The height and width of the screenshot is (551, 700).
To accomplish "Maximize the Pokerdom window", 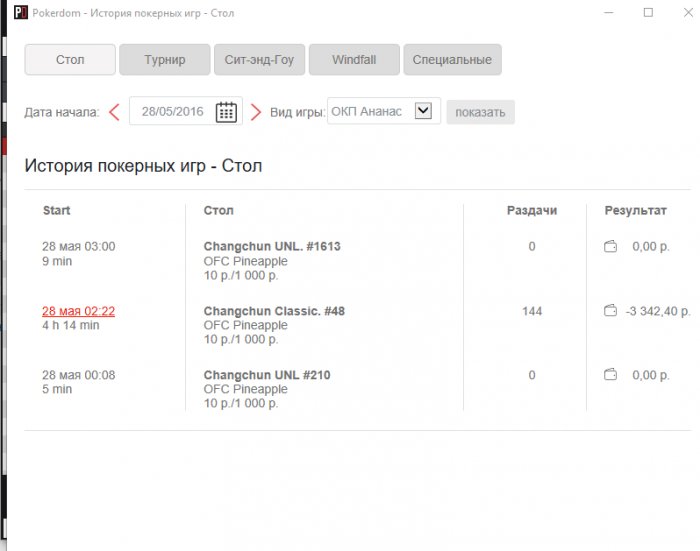I will (648, 13).
